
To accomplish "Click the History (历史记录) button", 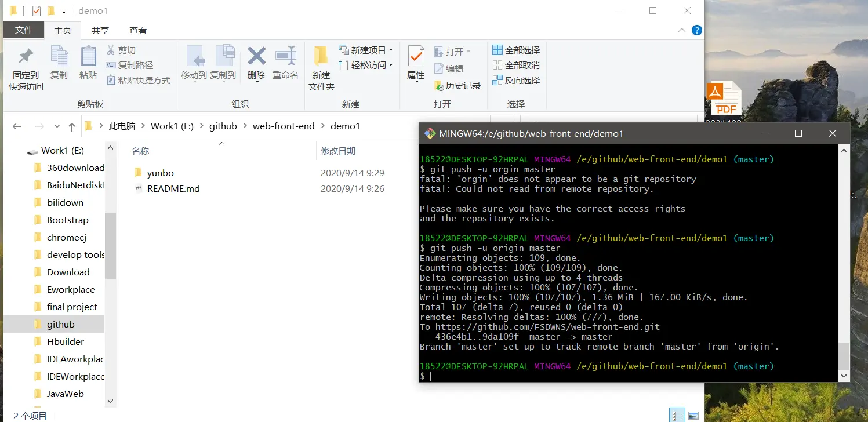I will (x=457, y=86).
